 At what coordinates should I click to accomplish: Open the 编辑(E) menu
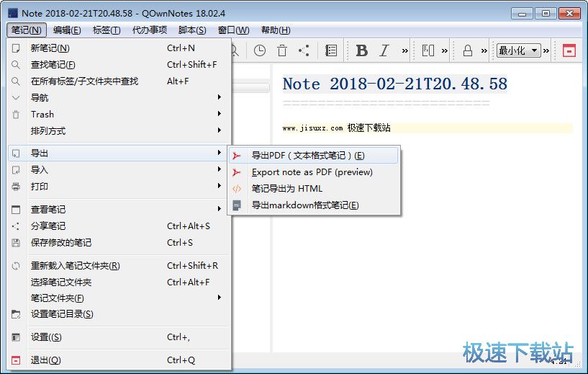click(67, 30)
